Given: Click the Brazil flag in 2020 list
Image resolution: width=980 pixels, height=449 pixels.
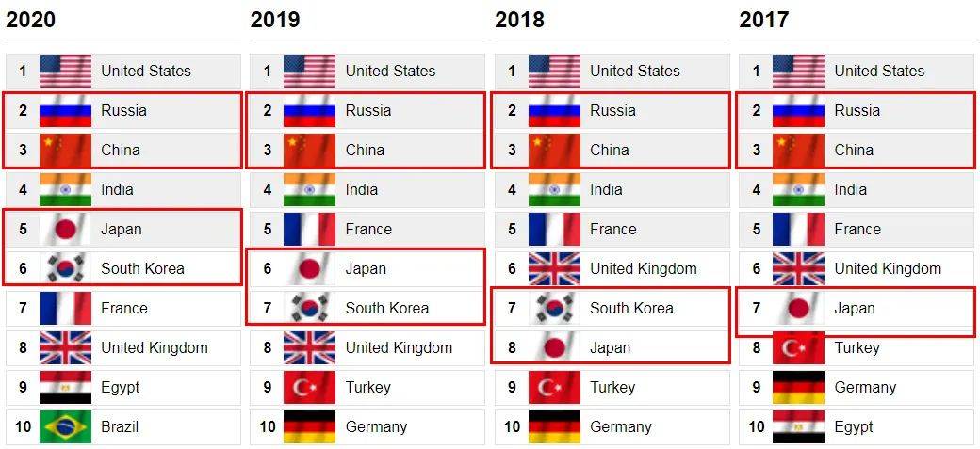Looking at the screenshot, I should pyautogui.click(x=65, y=426).
